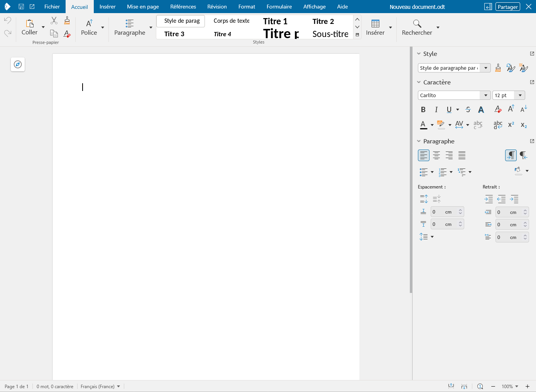The image size is (536, 392).
Task: Toggle Right-to-left text direction
Action: pos(524,155)
